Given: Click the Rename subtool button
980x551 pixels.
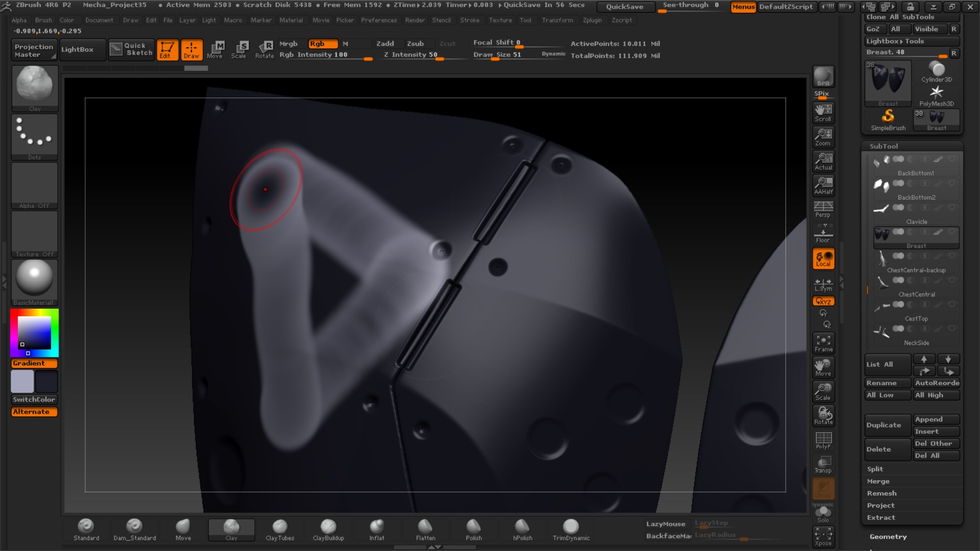Looking at the screenshot, I should [x=888, y=383].
